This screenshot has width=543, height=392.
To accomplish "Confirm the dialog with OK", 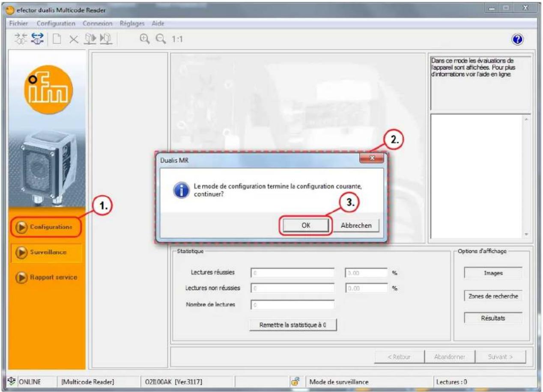I will click(306, 225).
